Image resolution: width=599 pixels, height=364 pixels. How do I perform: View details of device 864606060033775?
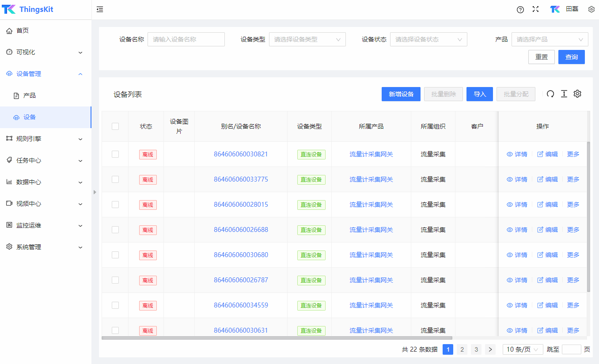(517, 179)
